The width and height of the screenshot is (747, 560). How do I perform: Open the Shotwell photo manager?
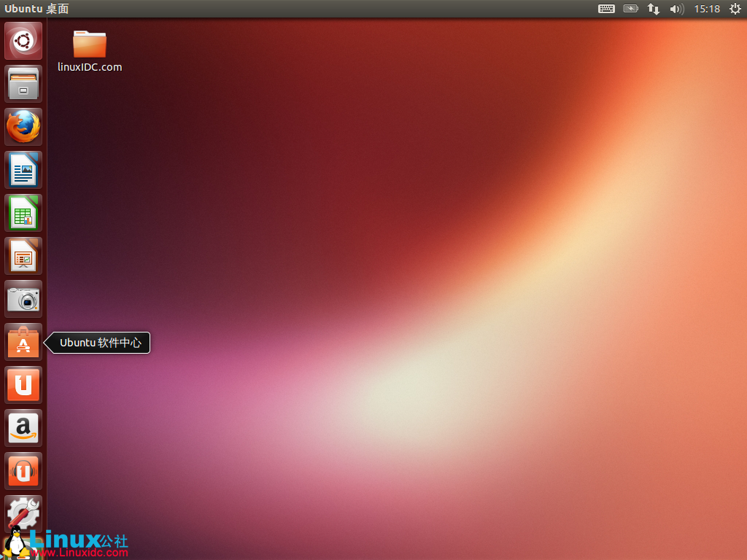pyautogui.click(x=23, y=298)
